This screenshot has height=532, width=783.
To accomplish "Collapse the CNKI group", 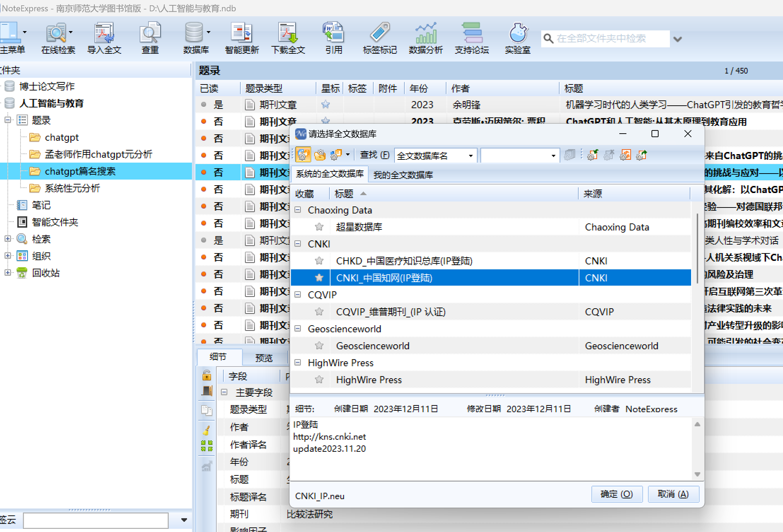I will pyautogui.click(x=298, y=244).
